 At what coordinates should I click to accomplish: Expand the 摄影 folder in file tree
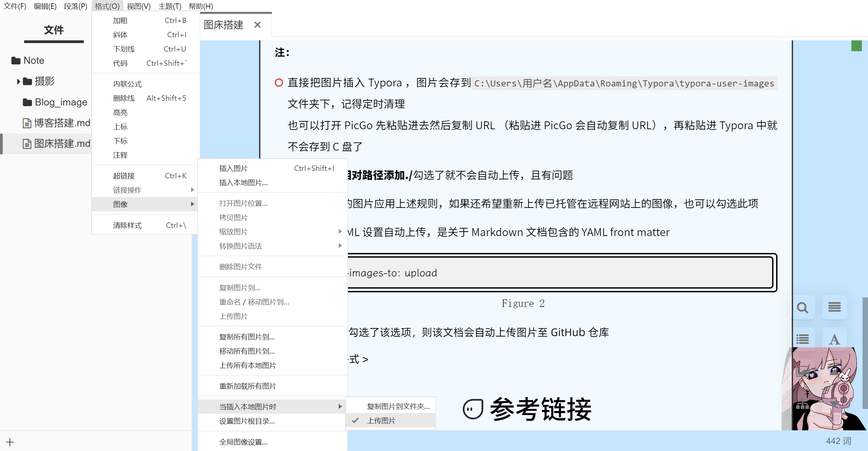tap(18, 81)
